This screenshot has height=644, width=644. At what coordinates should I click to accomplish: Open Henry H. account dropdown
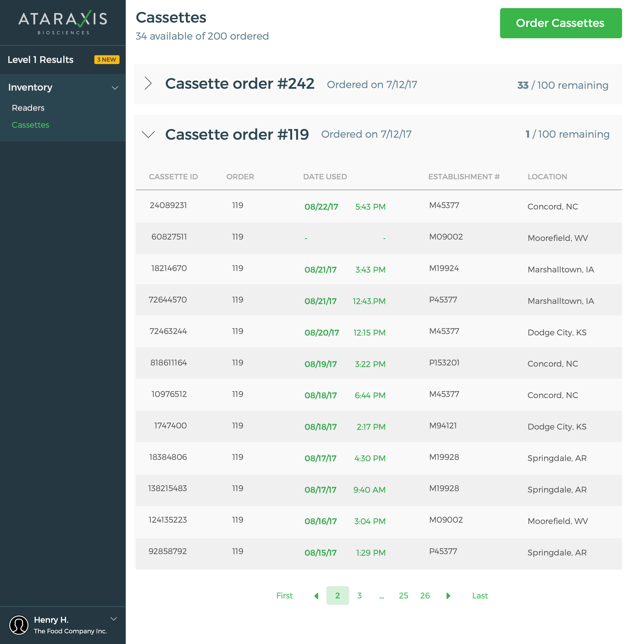pos(114,619)
